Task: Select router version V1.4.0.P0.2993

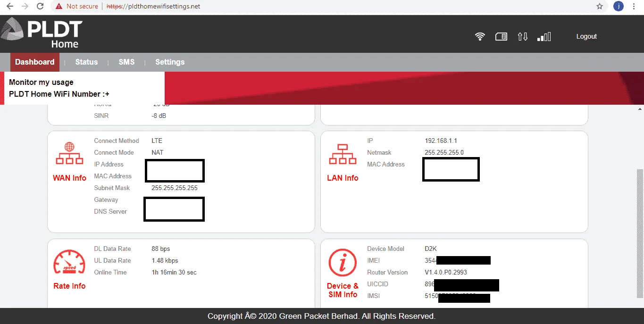Action: (446, 272)
